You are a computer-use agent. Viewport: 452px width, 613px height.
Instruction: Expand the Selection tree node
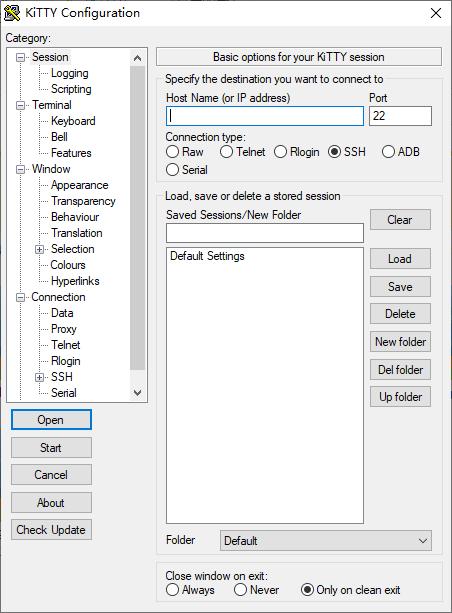click(39, 249)
